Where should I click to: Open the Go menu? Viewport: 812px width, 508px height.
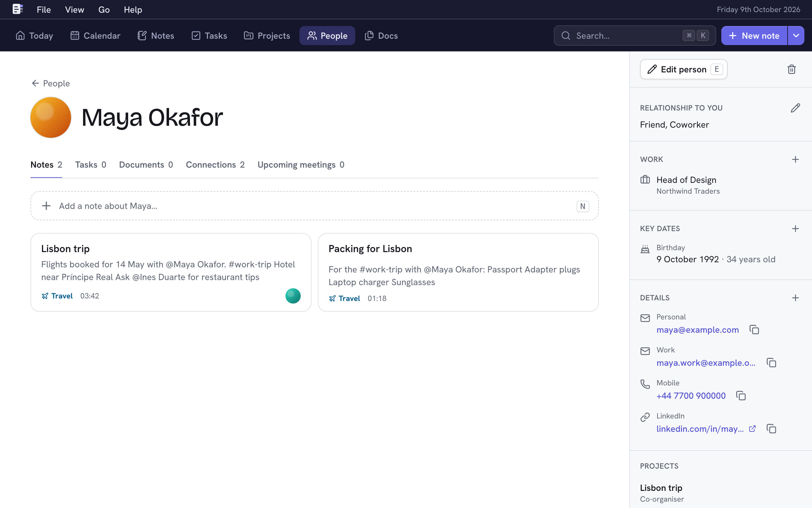tap(104, 10)
